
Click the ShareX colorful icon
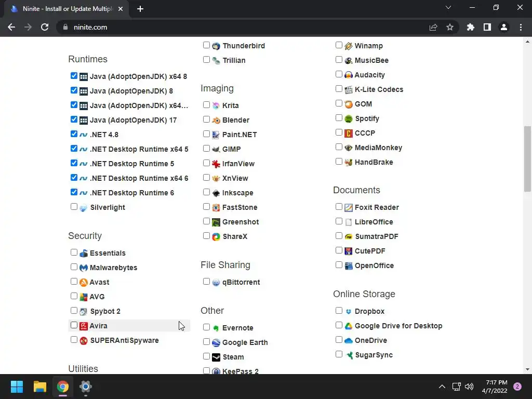coord(216,236)
